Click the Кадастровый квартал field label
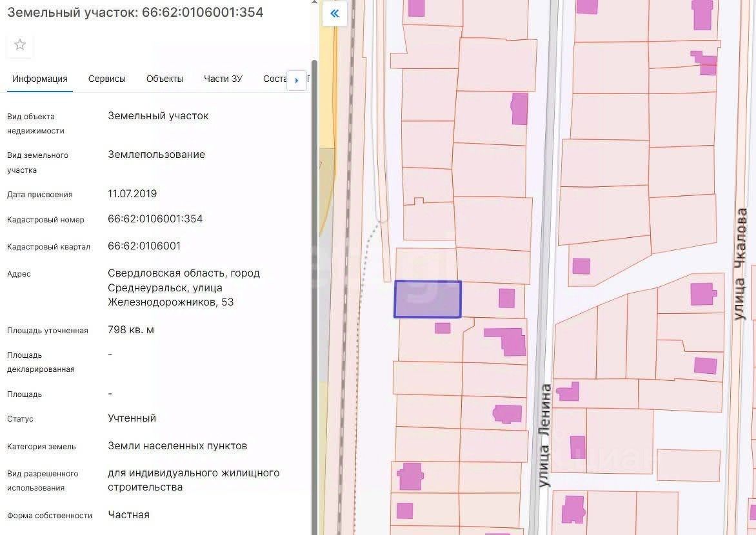The image size is (756, 535). [48, 247]
